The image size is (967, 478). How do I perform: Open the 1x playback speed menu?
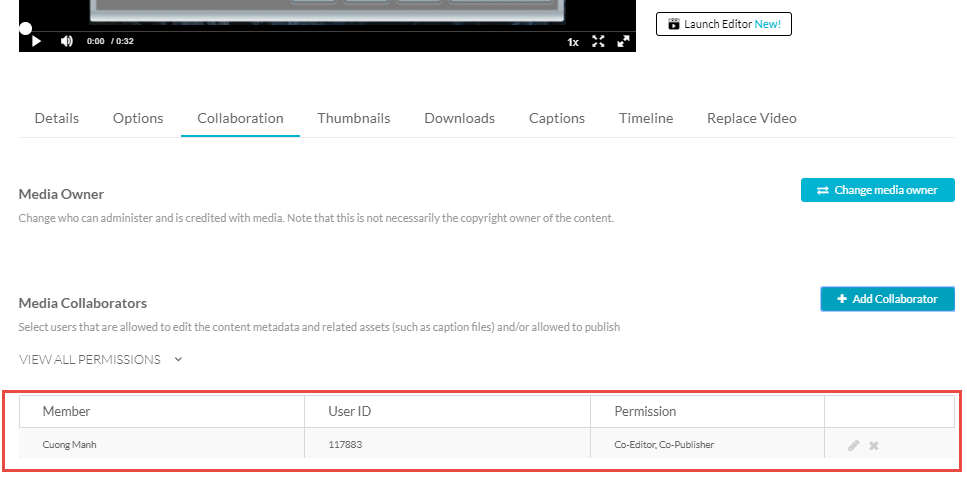pos(573,42)
